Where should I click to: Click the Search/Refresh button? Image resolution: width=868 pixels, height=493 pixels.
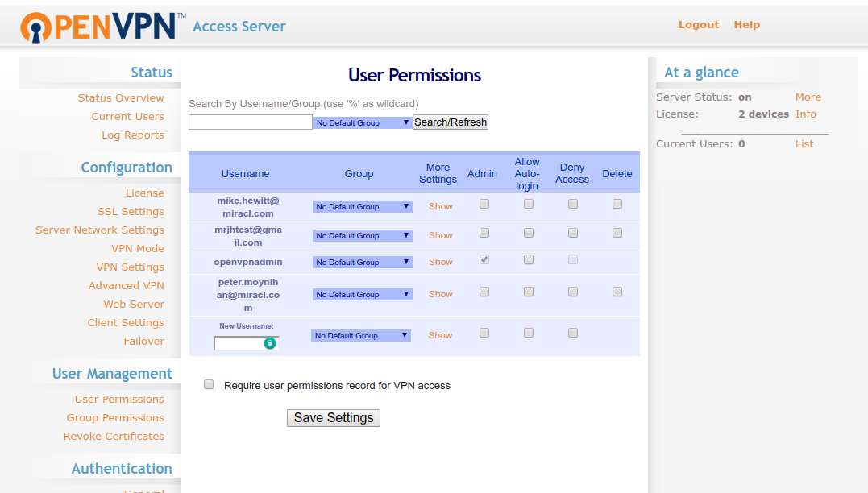[x=451, y=122]
